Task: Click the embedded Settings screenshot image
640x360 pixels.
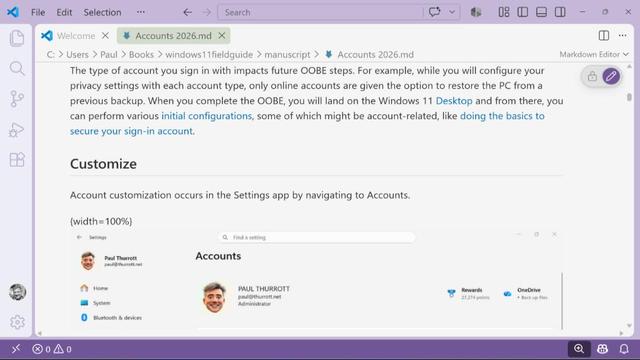Action: click(316, 280)
